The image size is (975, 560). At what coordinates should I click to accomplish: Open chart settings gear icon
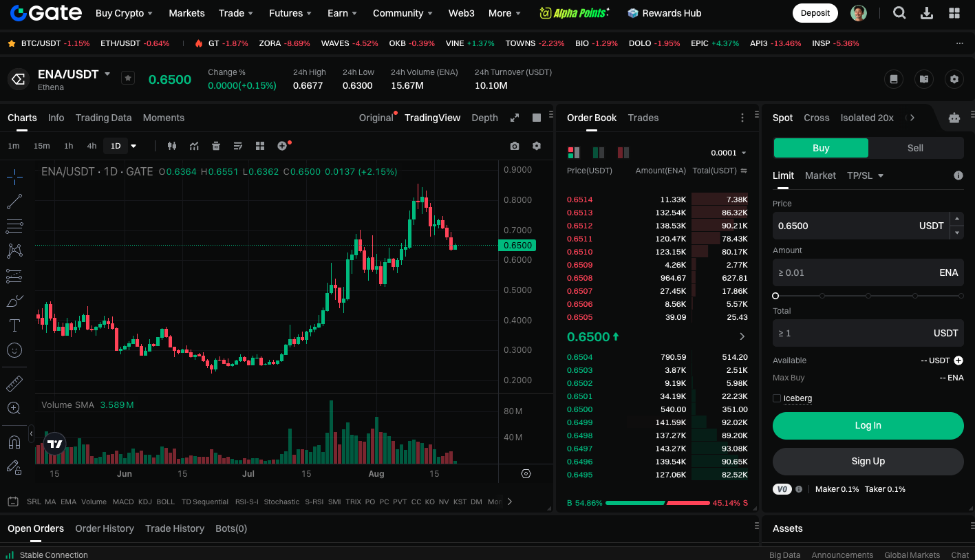coord(537,146)
